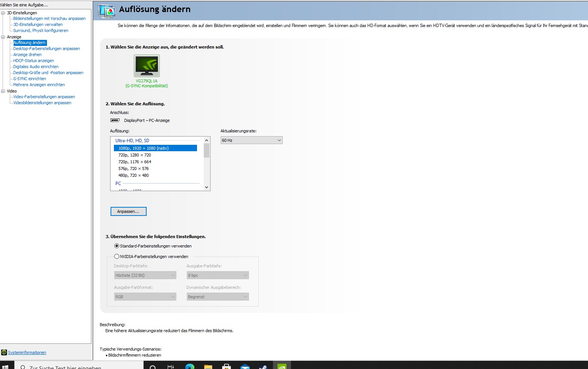588x369 pixels.
Task: Open File Explorer from the taskbar
Action: coord(208,366)
